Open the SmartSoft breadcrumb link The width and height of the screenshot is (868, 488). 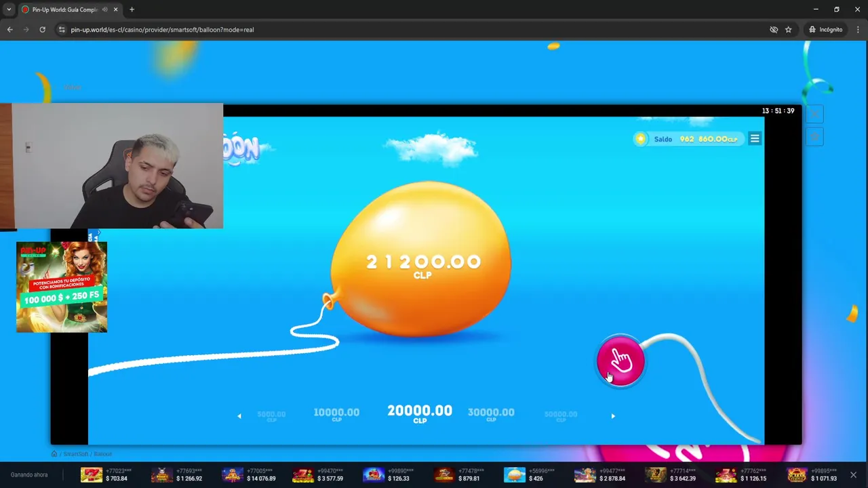pos(76,453)
